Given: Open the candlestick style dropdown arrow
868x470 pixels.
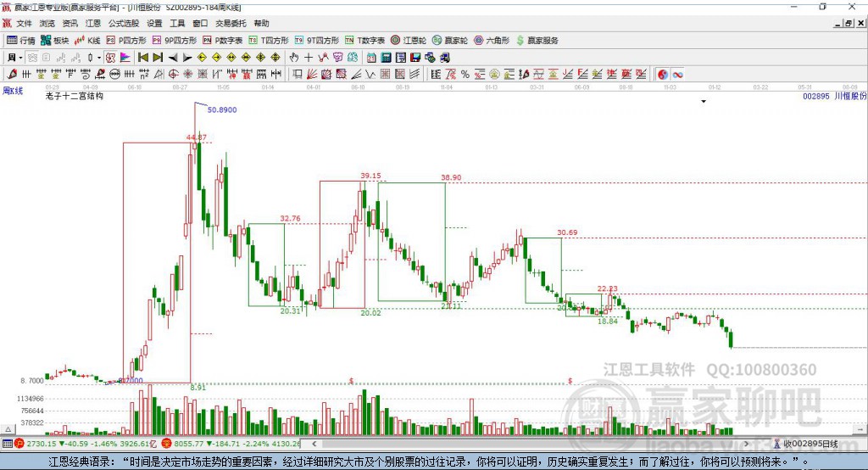Looking at the screenshot, I should click(x=98, y=58).
